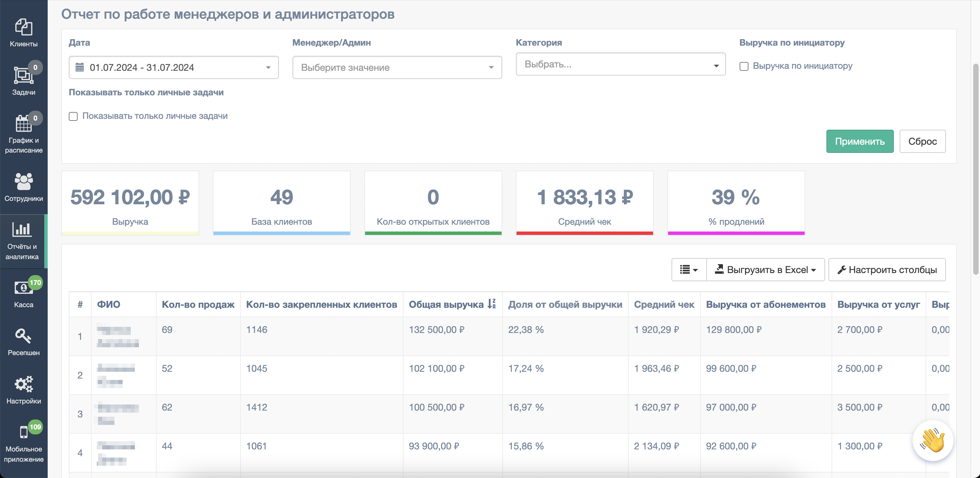Screen dimensions: 980x478
Task: Click the Касса badge showing 170
Action: (x=35, y=283)
